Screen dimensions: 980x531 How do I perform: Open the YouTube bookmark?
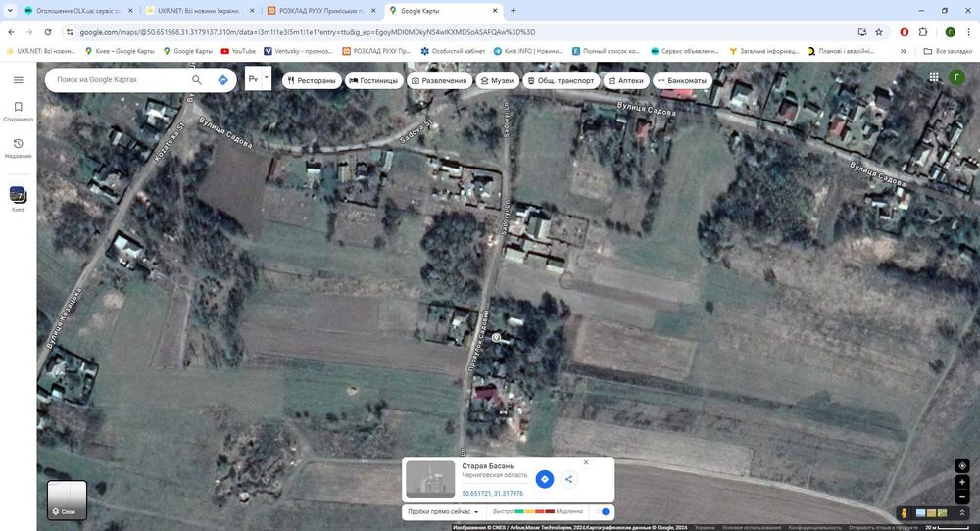click(238, 51)
